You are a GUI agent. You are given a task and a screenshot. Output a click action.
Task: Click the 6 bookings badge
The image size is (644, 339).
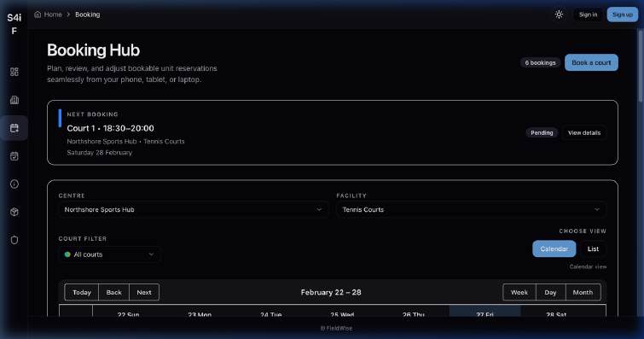(x=540, y=62)
